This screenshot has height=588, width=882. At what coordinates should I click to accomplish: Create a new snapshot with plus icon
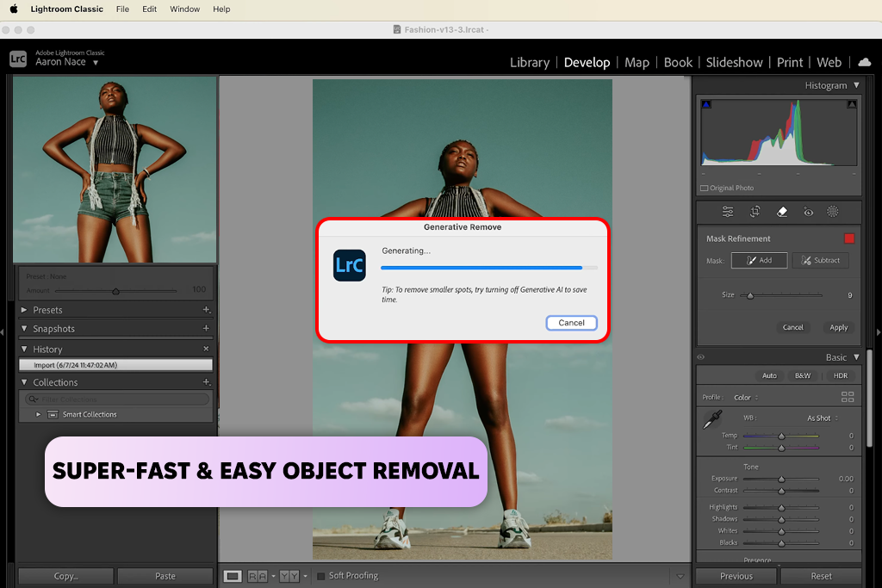pos(206,328)
